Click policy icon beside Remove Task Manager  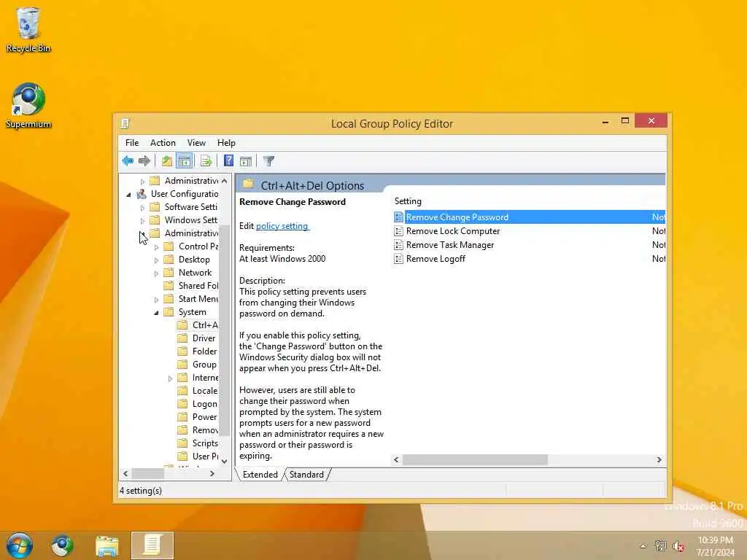click(399, 245)
